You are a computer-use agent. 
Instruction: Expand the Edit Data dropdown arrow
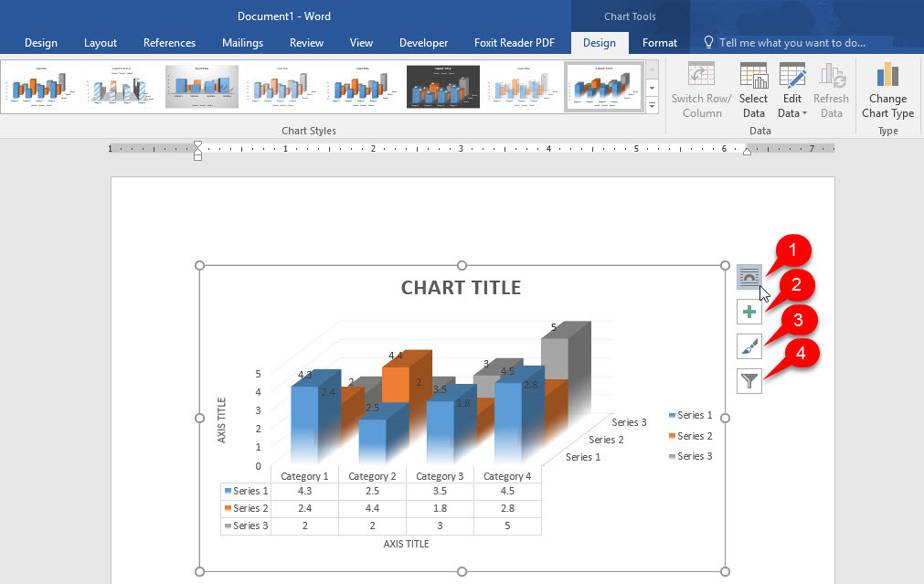pos(805,114)
